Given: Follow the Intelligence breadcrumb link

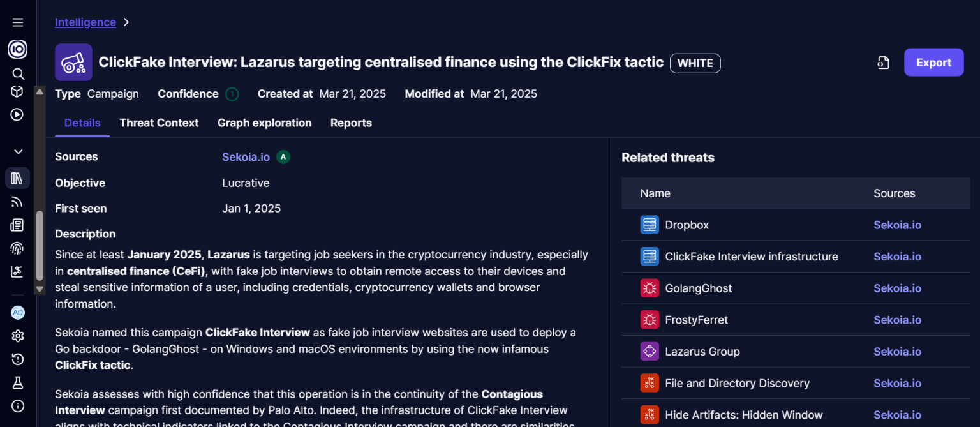Looking at the screenshot, I should (x=85, y=22).
